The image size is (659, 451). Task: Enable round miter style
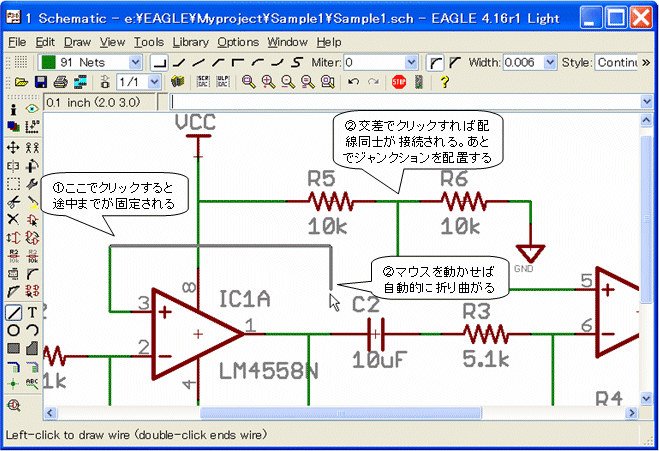tap(435, 63)
